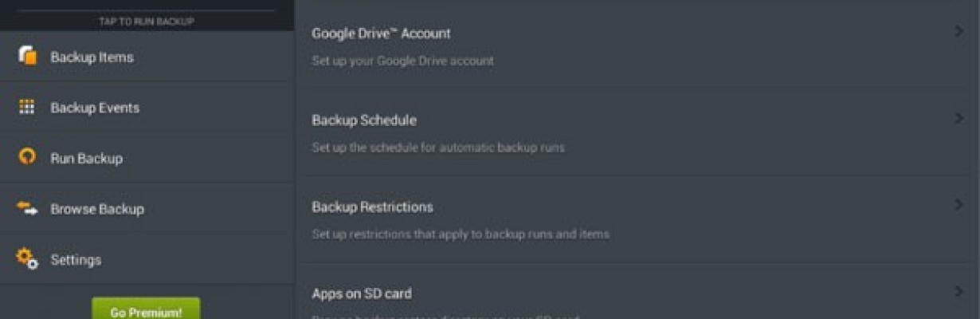Open Google Drive Account setting

637,45
